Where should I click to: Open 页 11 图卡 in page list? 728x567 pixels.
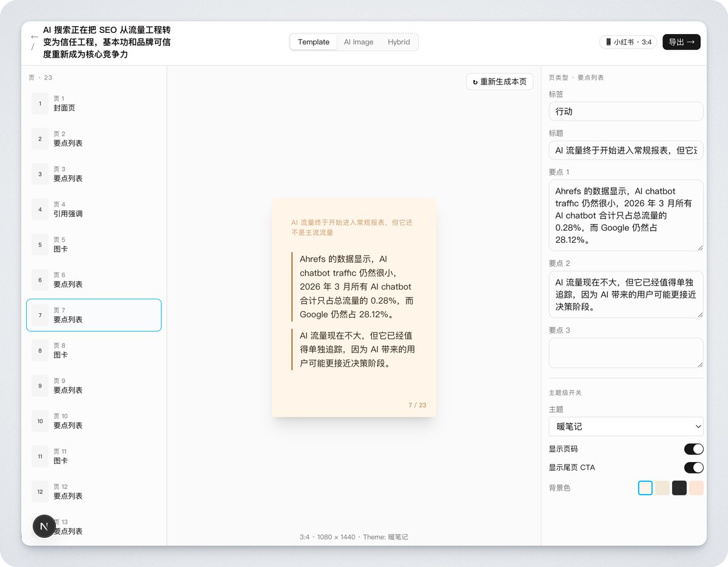(94, 457)
